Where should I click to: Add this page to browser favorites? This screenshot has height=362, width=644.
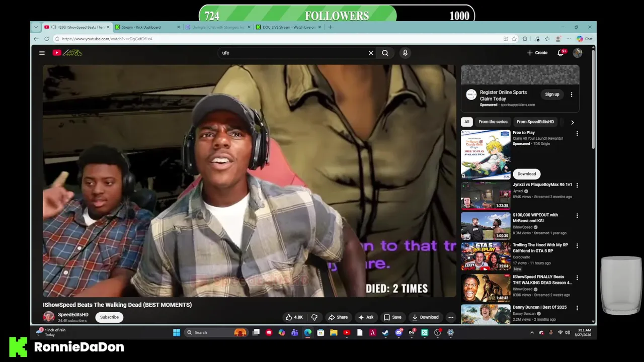[514, 39]
